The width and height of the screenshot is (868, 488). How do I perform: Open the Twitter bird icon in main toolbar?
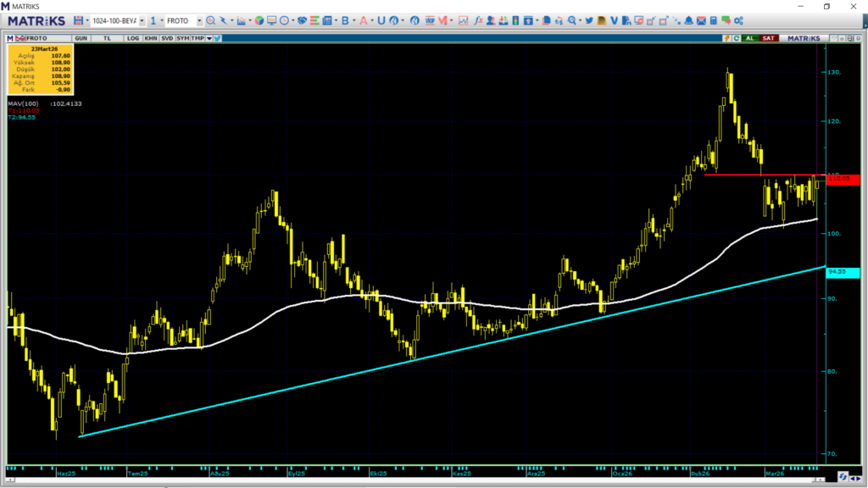pos(589,20)
